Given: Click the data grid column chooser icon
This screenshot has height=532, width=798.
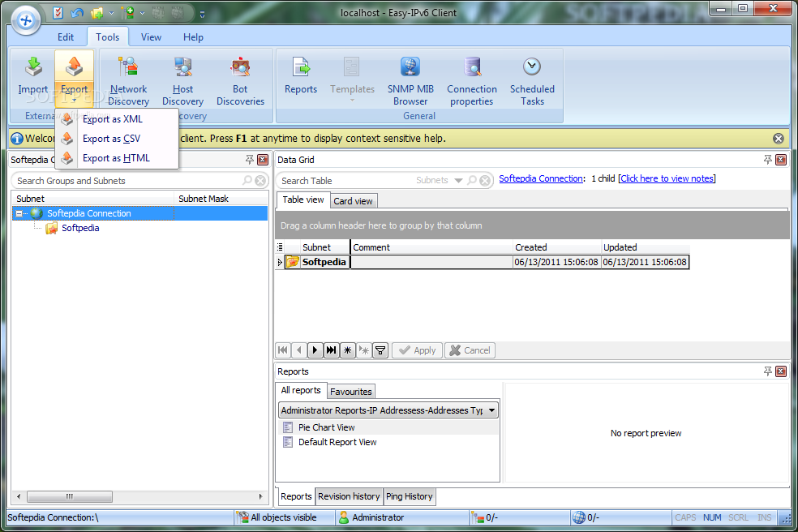Looking at the screenshot, I should pos(280,247).
